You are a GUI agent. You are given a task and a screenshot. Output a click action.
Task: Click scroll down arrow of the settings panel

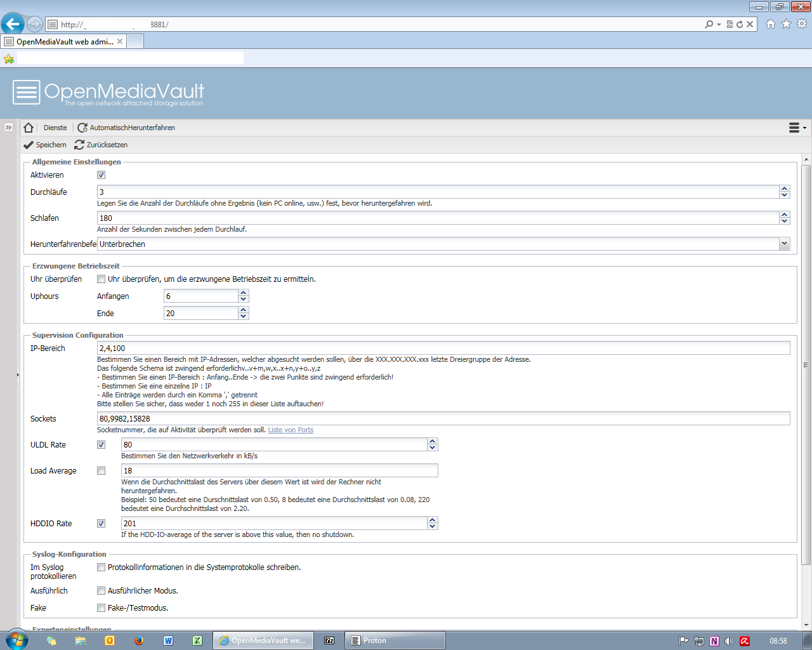(x=806, y=625)
